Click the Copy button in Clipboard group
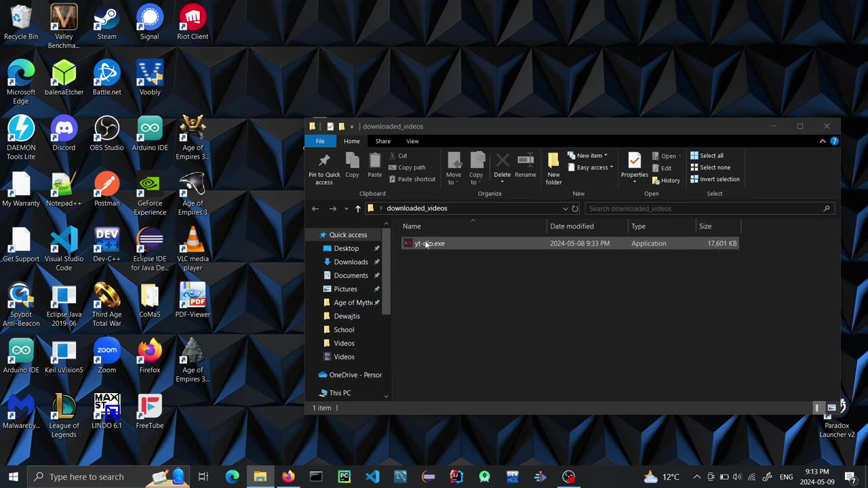The width and height of the screenshot is (868, 488). tap(352, 166)
